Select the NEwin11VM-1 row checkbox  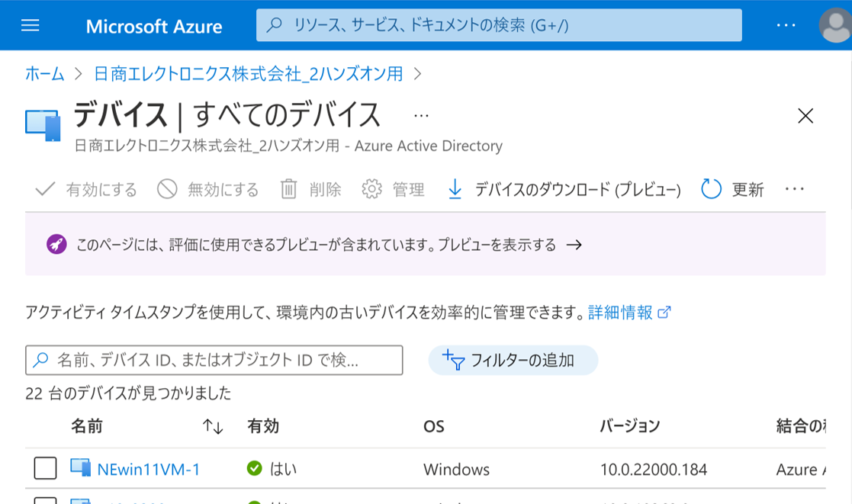click(45, 469)
